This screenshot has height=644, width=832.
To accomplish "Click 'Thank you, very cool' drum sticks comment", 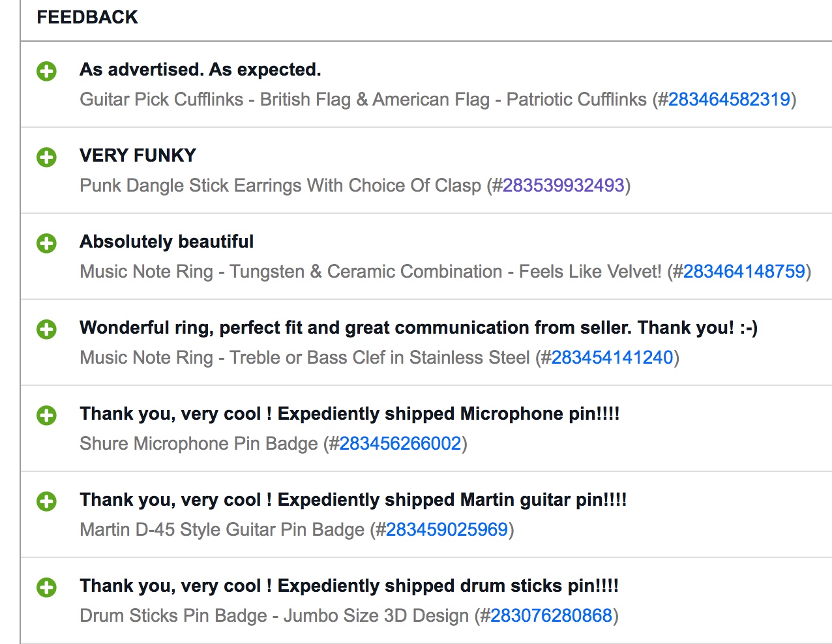I will (349, 585).
